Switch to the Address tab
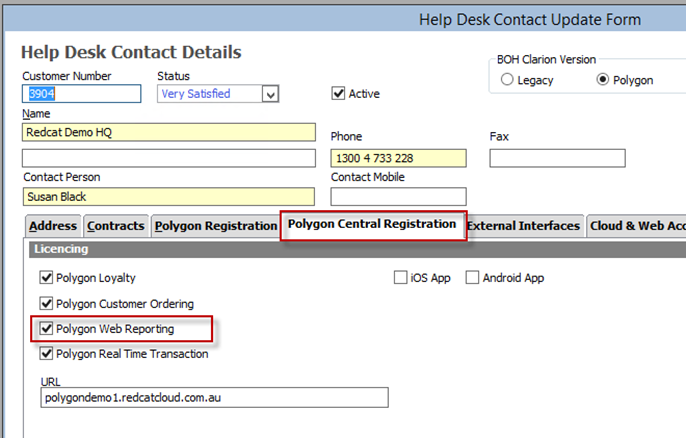 [x=53, y=226]
